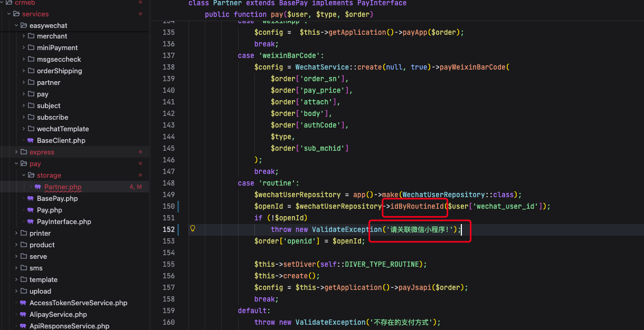The width and height of the screenshot is (644, 330).
Task: Expand the orderShipping folder
Action: pos(24,71)
